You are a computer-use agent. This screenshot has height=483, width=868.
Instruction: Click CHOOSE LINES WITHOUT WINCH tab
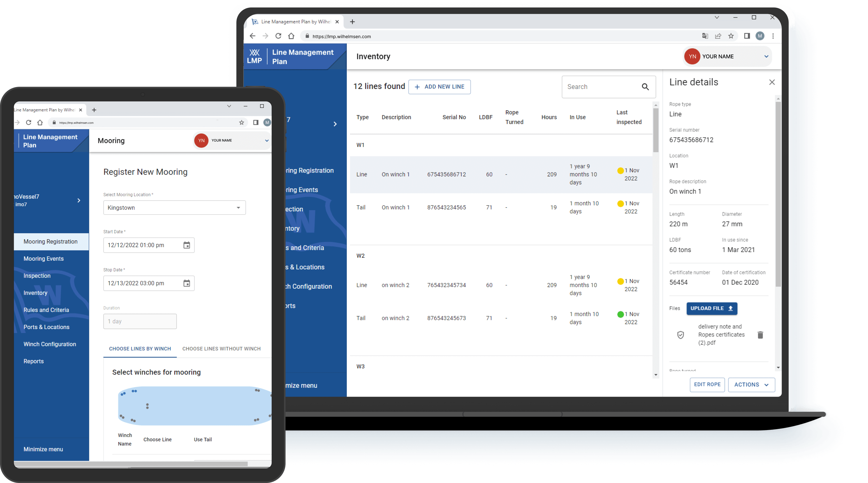coord(221,349)
